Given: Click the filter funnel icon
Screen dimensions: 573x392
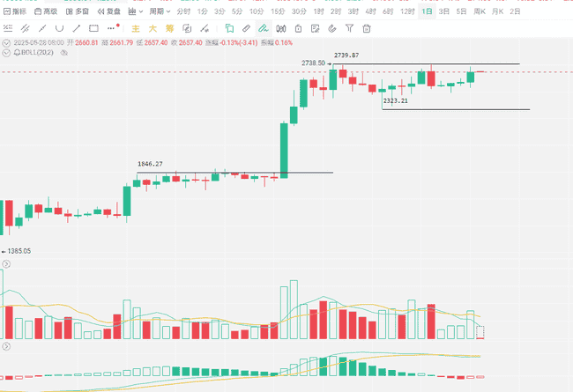Looking at the screenshot, I should coord(349,28).
